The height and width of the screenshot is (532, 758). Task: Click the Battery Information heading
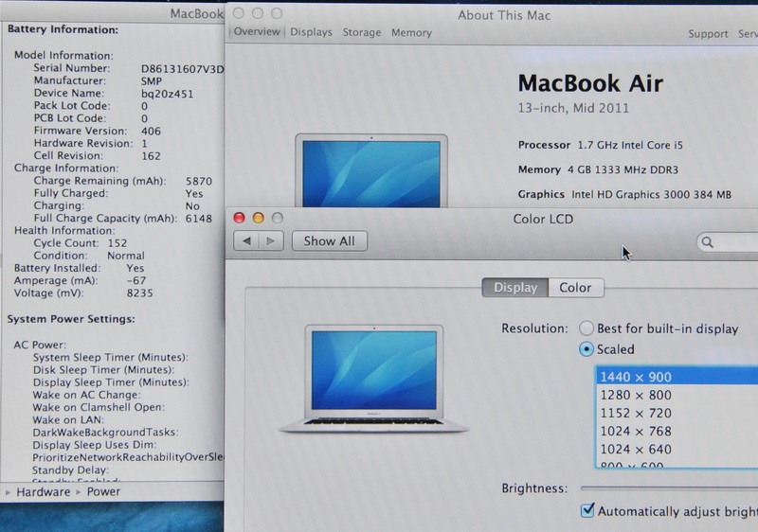click(x=63, y=30)
